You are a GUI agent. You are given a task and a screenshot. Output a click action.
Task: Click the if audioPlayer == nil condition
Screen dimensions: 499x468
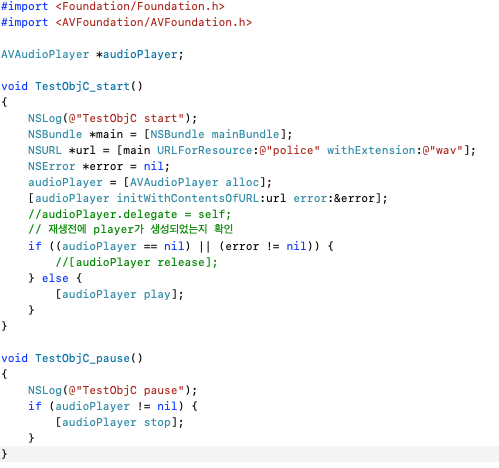tap(181, 246)
